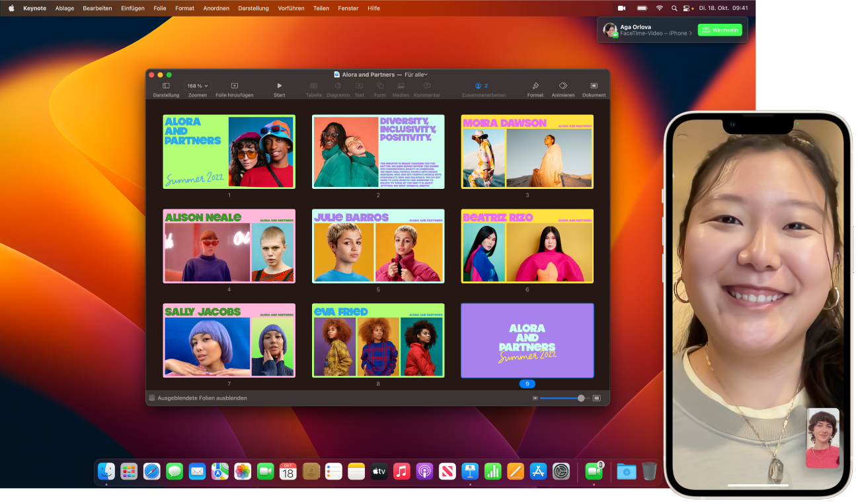This screenshot has height=504, width=858.
Task: Click the video camera icon in the menu bar
Action: tap(621, 8)
